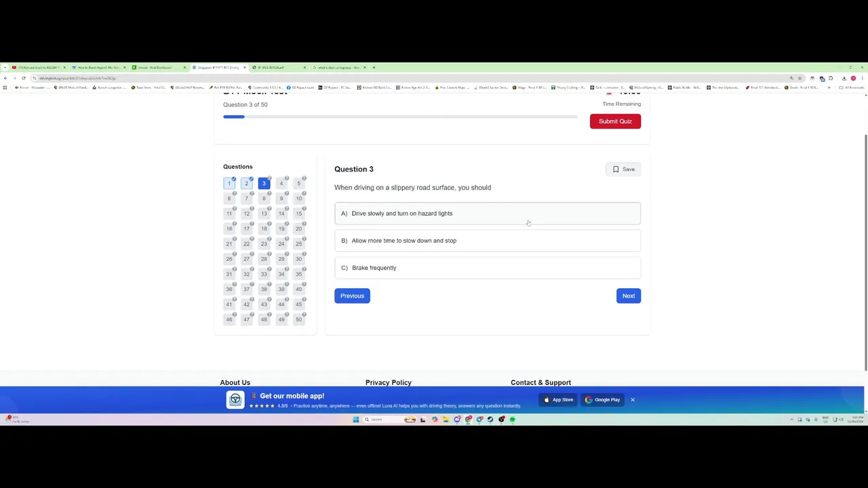Expand the bookmarks overflow chevron
The image size is (868, 488).
coord(829,87)
